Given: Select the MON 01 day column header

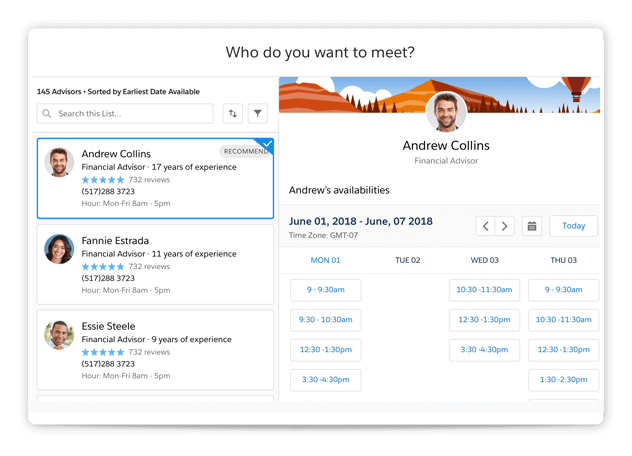Looking at the screenshot, I should coord(325,260).
